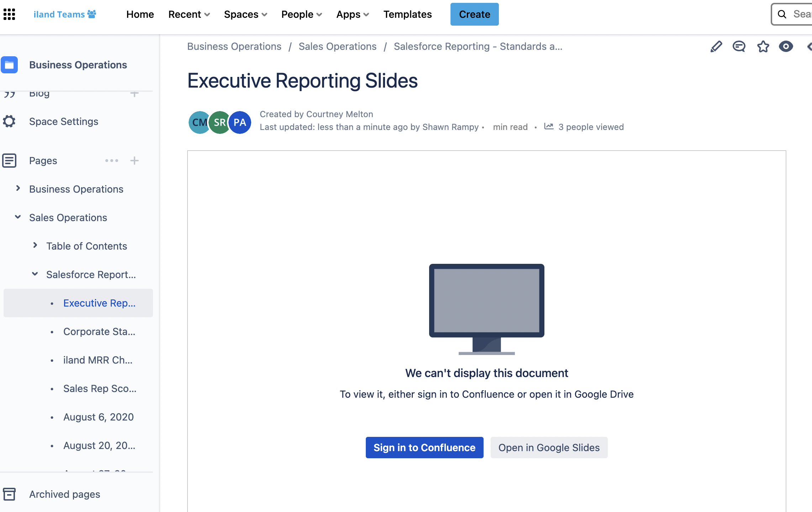Follow the Business Operations breadcrumb link
Screen dimensions: 812x512
click(x=234, y=47)
